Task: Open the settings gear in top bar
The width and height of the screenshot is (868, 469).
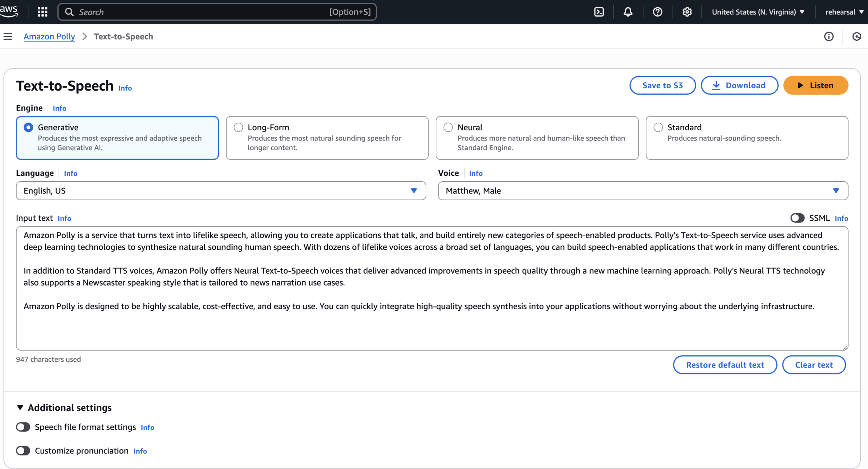Action: click(687, 12)
